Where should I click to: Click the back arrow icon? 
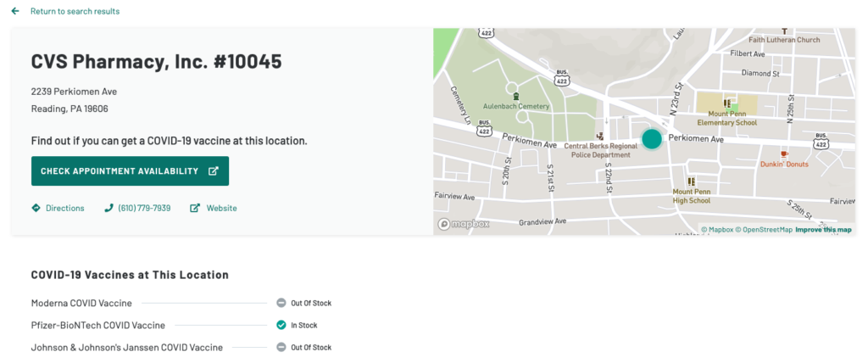[x=15, y=11]
